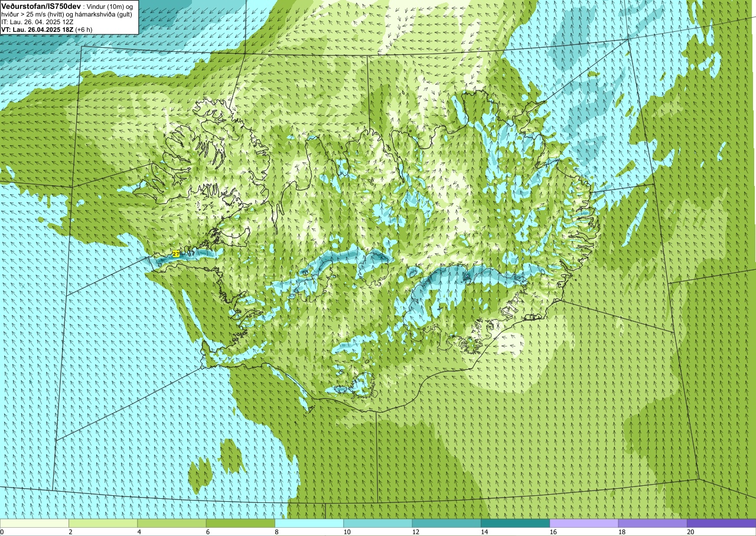Select the 18–20 m/s medium purple swatch
Screen dimensions: 756x536
pyautogui.click(x=653, y=523)
